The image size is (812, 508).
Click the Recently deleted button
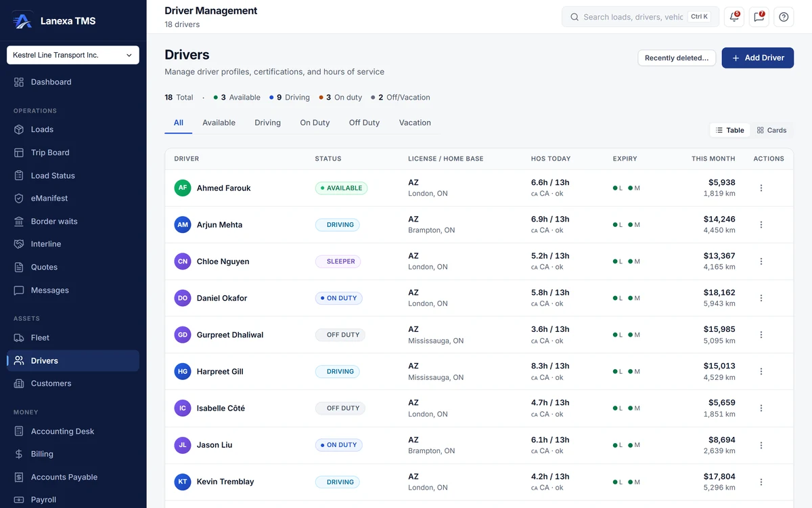(677, 58)
